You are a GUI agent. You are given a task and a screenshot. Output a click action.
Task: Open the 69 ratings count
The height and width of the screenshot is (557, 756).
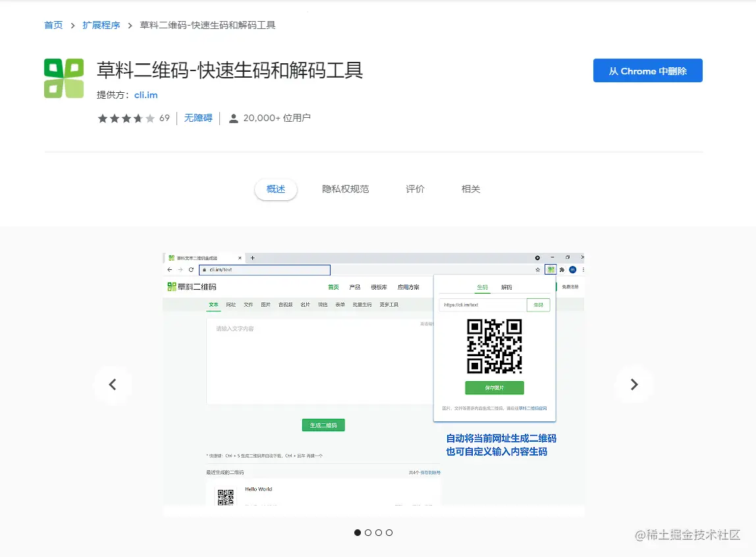pos(165,118)
